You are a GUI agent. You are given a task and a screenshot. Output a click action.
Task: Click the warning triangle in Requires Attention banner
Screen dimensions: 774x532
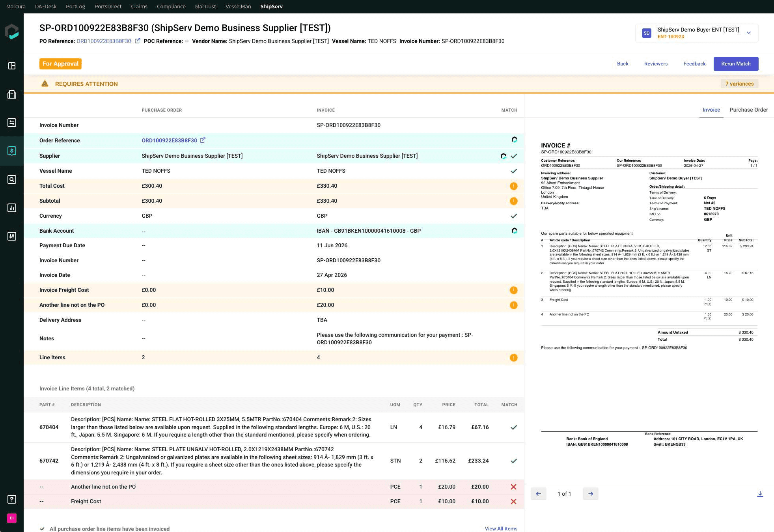[x=45, y=84]
